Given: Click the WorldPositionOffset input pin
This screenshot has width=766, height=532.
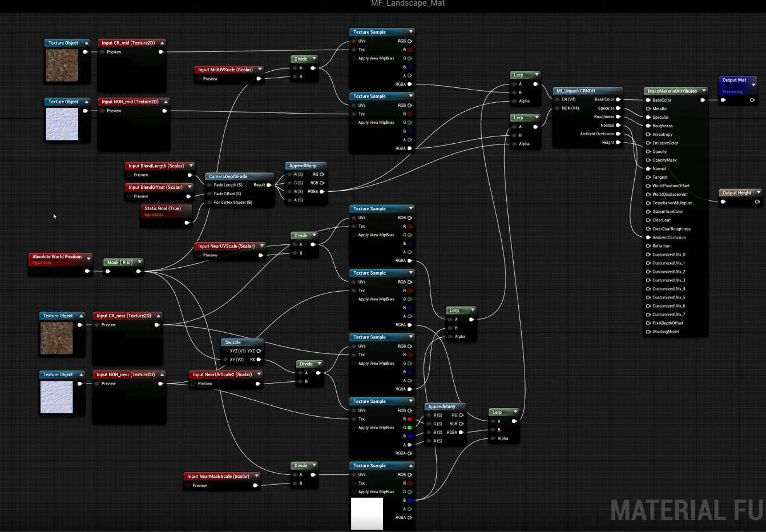Looking at the screenshot, I should (x=648, y=186).
